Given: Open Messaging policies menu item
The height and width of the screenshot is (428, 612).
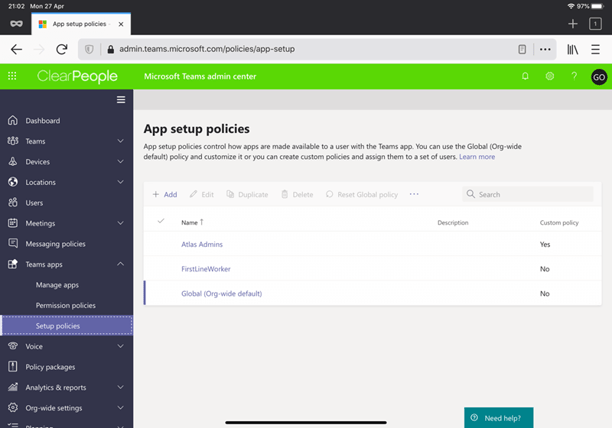Looking at the screenshot, I should [x=55, y=244].
